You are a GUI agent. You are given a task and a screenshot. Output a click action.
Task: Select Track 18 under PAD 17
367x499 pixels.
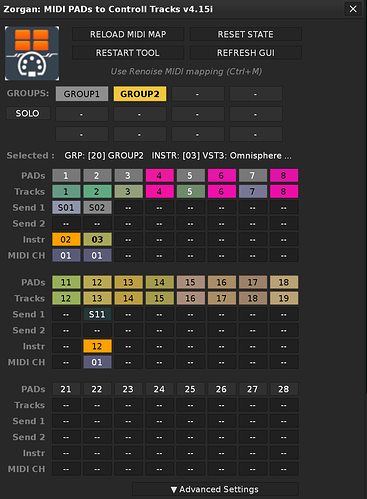point(253,298)
